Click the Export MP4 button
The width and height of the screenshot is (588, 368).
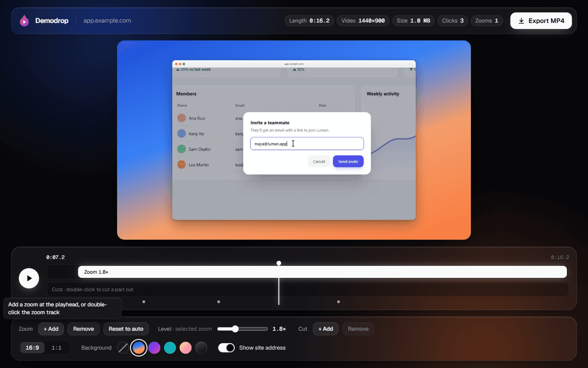541,21
